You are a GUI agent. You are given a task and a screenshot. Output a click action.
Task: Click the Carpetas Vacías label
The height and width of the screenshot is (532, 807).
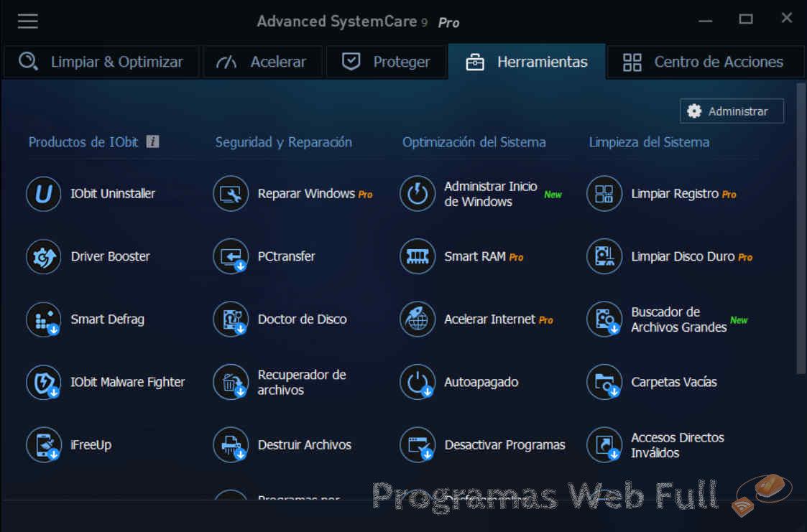674,382
